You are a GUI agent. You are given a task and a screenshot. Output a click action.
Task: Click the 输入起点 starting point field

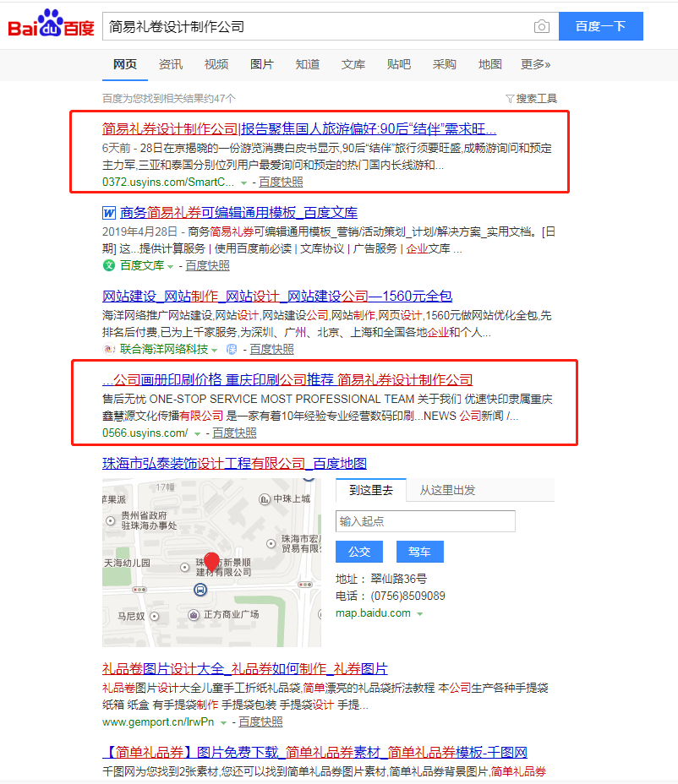[425, 521]
